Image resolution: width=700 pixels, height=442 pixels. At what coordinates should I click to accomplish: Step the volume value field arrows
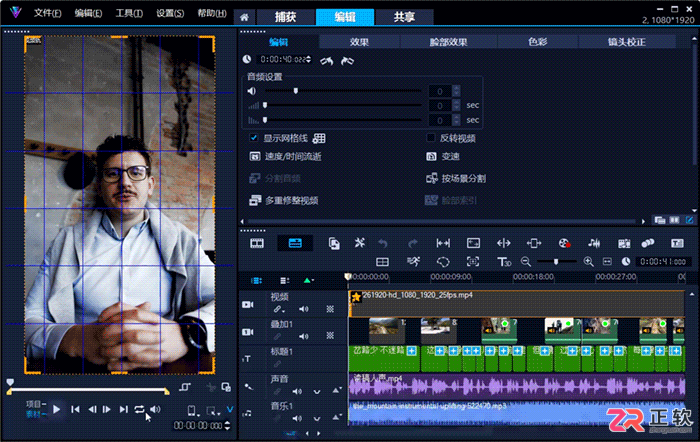click(456, 91)
